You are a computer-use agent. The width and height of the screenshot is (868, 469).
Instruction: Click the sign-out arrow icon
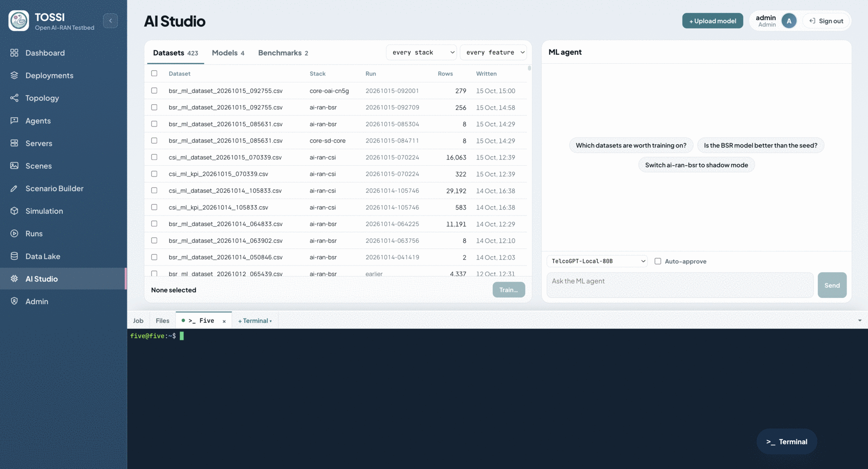[x=812, y=21]
